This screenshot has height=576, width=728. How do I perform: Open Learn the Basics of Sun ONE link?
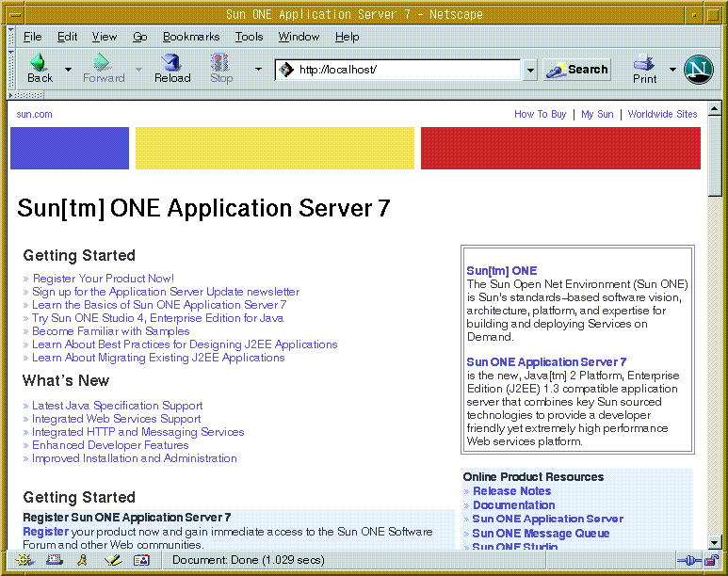tap(159, 305)
